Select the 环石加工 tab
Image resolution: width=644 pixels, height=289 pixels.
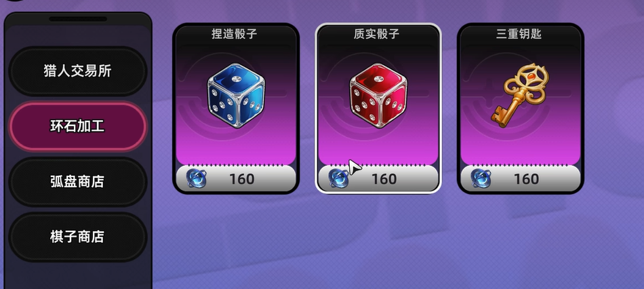pos(78,126)
